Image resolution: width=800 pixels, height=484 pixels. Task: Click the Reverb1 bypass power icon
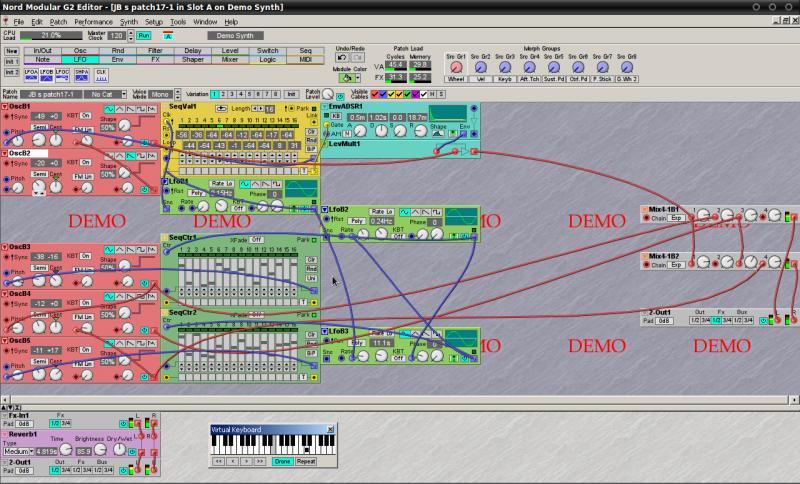[x=132, y=452]
